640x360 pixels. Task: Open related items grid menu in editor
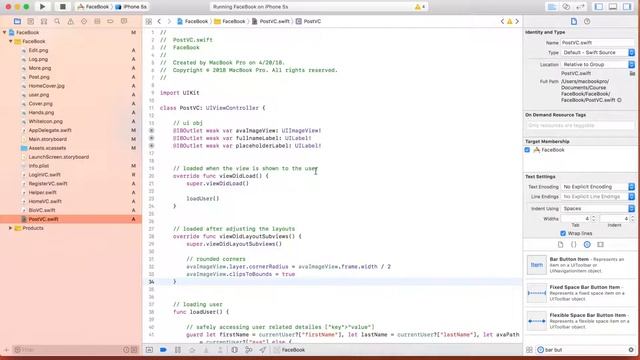(x=149, y=21)
